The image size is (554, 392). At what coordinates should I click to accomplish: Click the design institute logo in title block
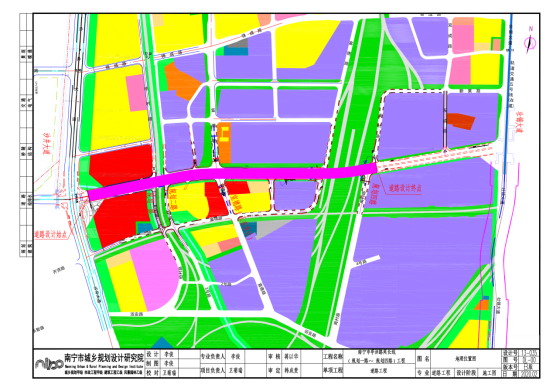[x=49, y=364]
